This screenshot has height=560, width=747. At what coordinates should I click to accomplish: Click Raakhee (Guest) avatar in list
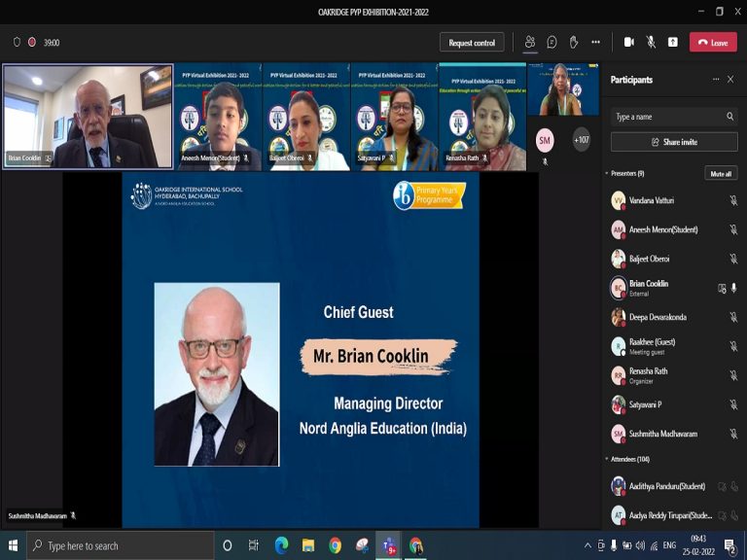[x=619, y=346]
